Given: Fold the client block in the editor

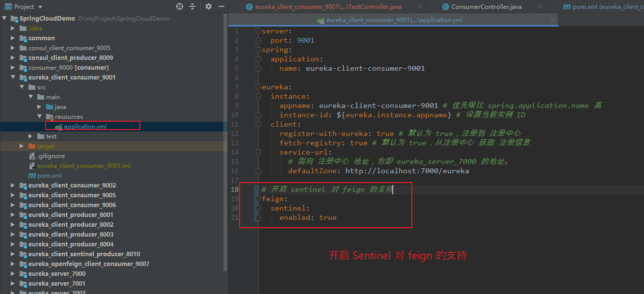Looking at the screenshot, I should (259, 124).
